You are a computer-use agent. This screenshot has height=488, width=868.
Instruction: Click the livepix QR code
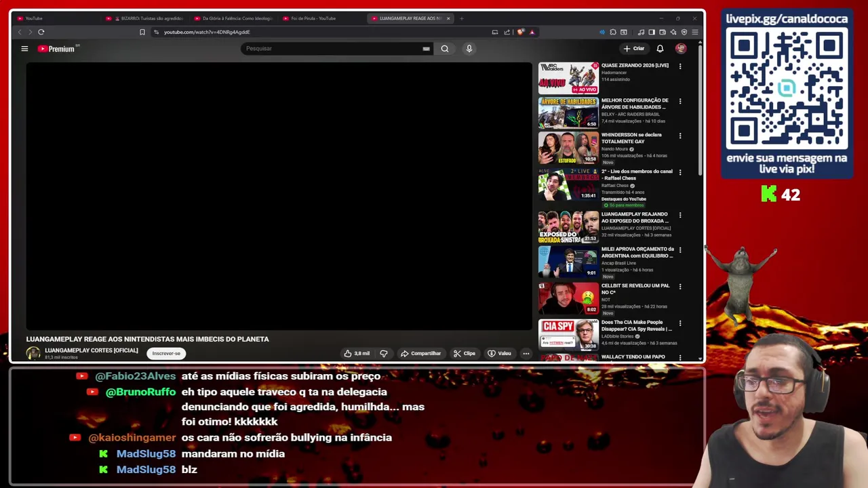tap(787, 89)
